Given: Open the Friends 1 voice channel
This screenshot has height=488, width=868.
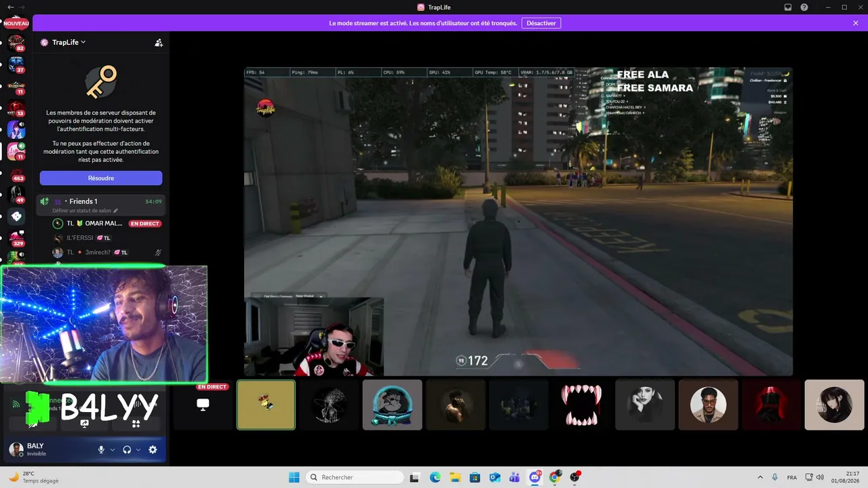Looking at the screenshot, I should tap(101, 204).
